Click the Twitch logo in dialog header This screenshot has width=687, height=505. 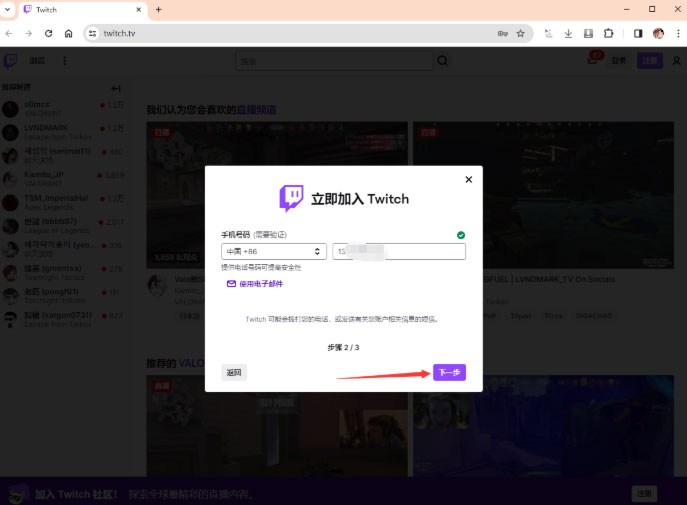[x=291, y=198]
